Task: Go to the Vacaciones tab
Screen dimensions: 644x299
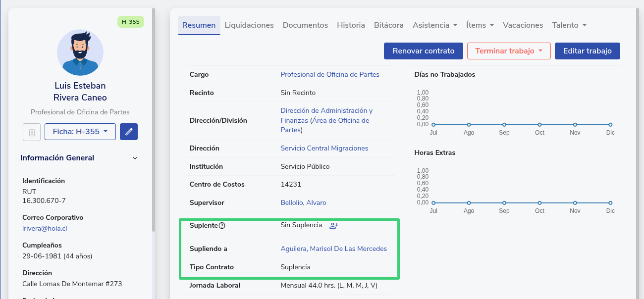Action: tap(523, 25)
